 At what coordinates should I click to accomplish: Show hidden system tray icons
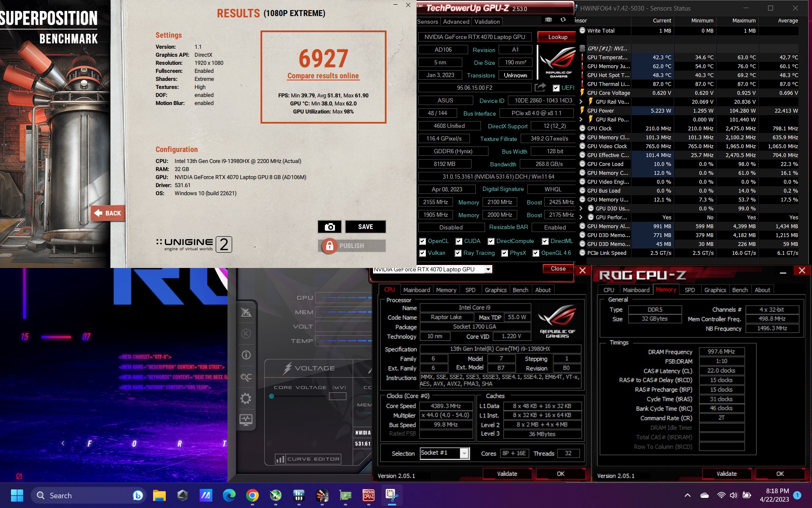(x=688, y=495)
